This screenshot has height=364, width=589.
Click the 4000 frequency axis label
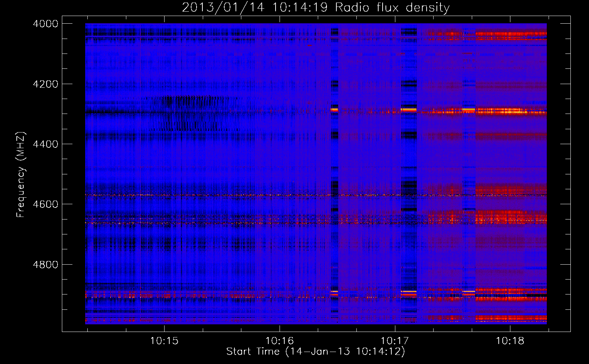(x=46, y=24)
